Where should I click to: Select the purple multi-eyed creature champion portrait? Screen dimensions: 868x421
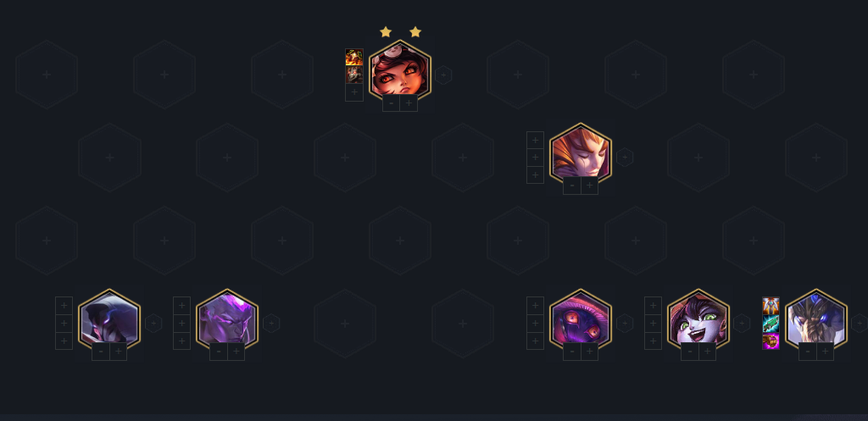580,319
